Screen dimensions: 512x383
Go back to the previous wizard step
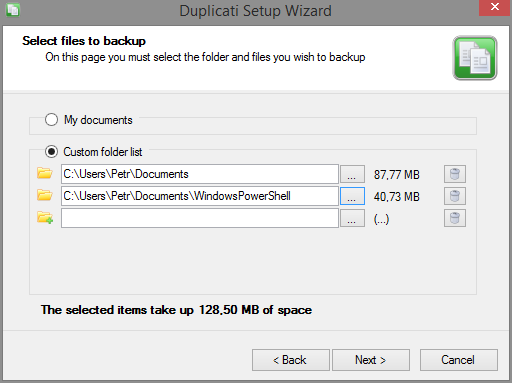[291, 360]
